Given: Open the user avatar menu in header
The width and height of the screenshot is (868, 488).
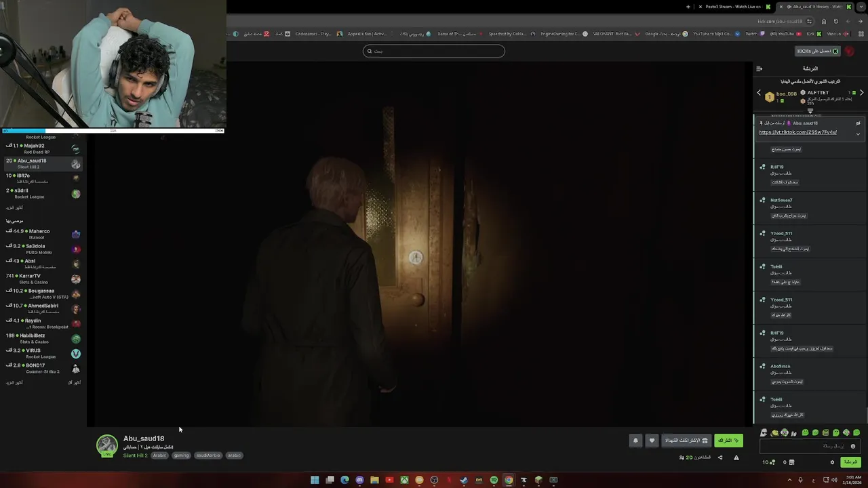Looking at the screenshot, I should coord(850,52).
